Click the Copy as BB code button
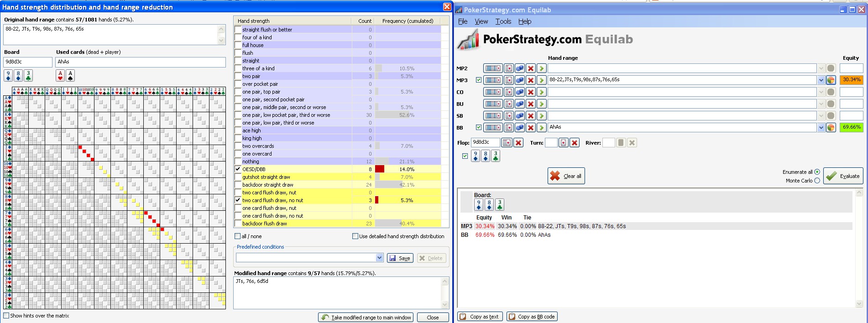This screenshot has height=323, width=868. [x=532, y=317]
